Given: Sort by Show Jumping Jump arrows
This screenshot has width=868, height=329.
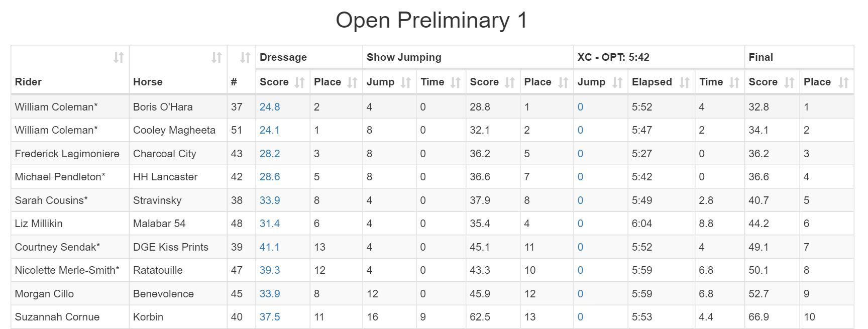Looking at the screenshot, I should [x=406, y=82].
